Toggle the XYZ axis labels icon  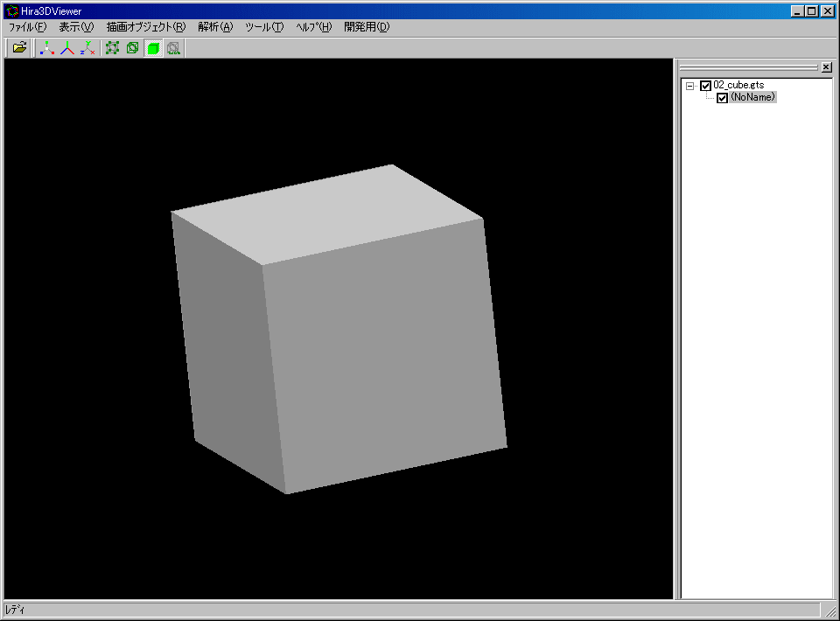[x=87, y=48]
